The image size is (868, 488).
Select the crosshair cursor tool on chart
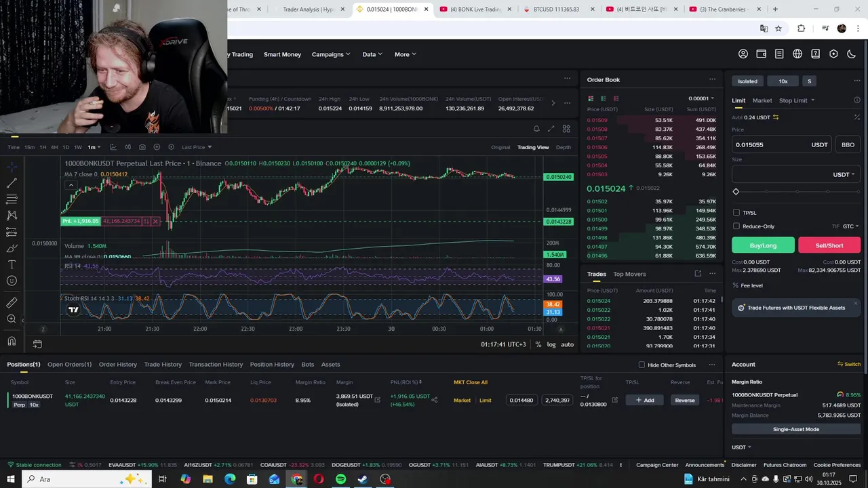pos(12,167)
